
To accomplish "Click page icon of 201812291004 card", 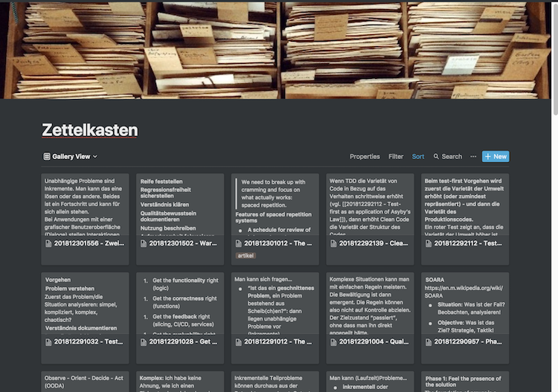I will click(x=333, y=342).
